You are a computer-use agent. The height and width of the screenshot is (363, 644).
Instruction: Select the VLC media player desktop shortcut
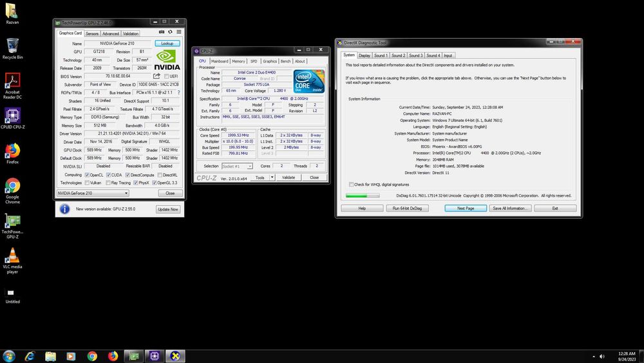[12, 260]
